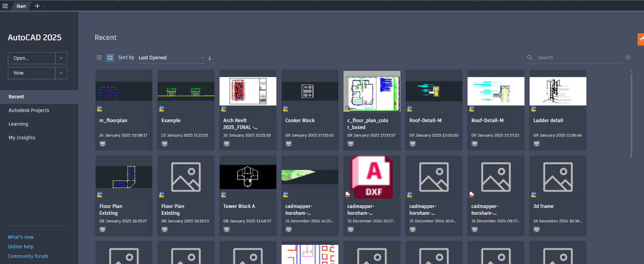
Task: Click the computer icon on Roof-Detail-M 12:57:23 card
Action: tap(475, 144)
